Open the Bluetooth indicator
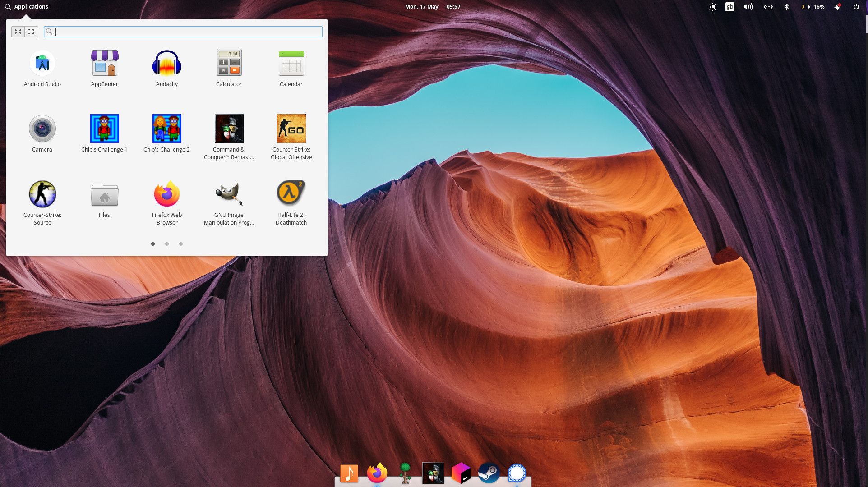This screenshot has height=487, width=868. pyautogui.click(x=787, y=7)
